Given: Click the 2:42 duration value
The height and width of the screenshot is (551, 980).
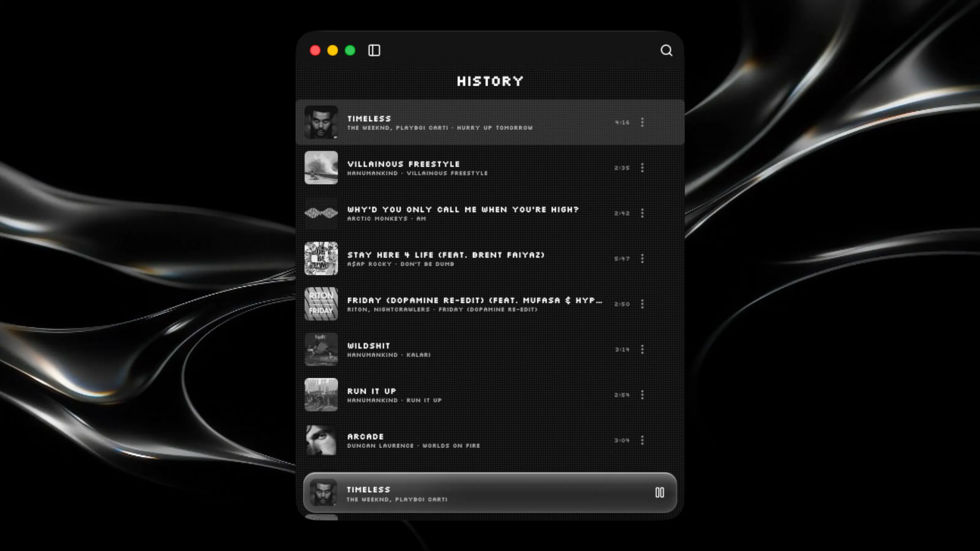Looking at the screenshot, I should (x=622, y=213).
